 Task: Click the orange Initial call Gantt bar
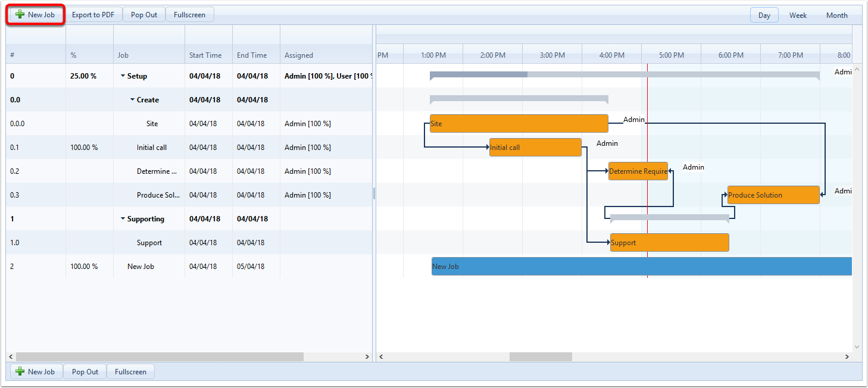pos(535,148)
